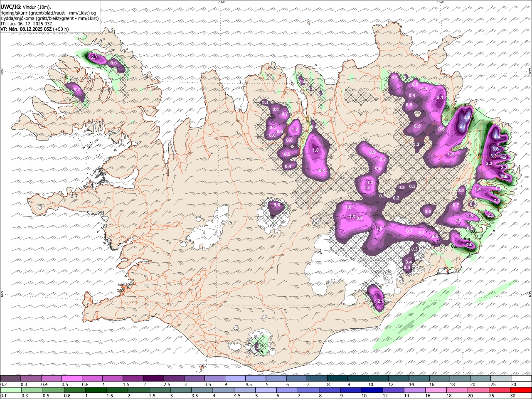Click the pale green 0.1 swatch, lower legend row
The image size is (532, 399).
point(11,390)
